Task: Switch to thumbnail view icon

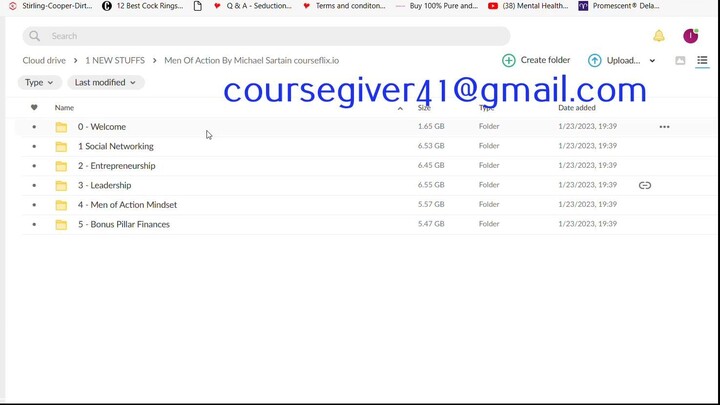Action: click(x=680, y=60)
